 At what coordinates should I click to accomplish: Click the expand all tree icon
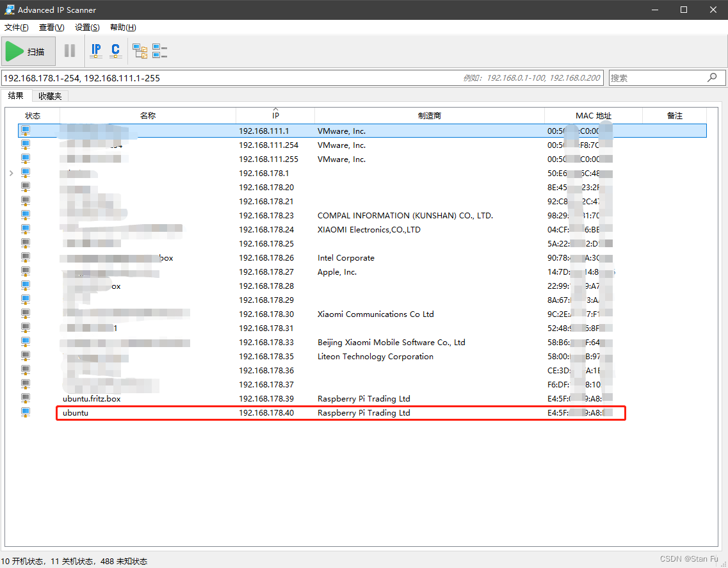pos(140,51)
